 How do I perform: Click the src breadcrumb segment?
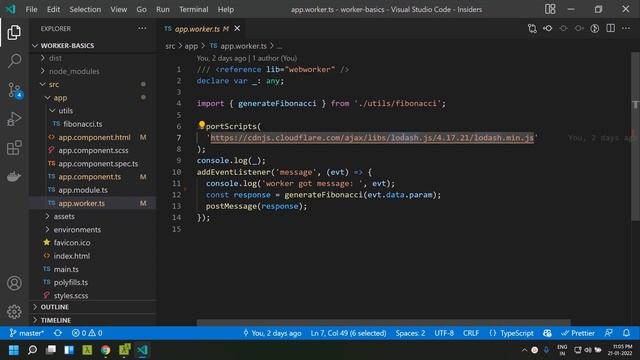click(x=170, y=46)
